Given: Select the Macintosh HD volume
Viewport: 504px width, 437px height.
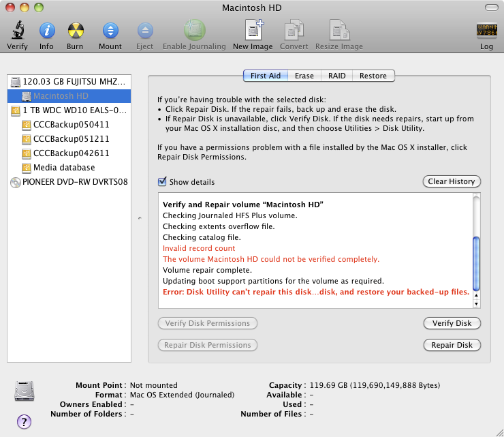Looking at the screenshot, I should 69,96.
